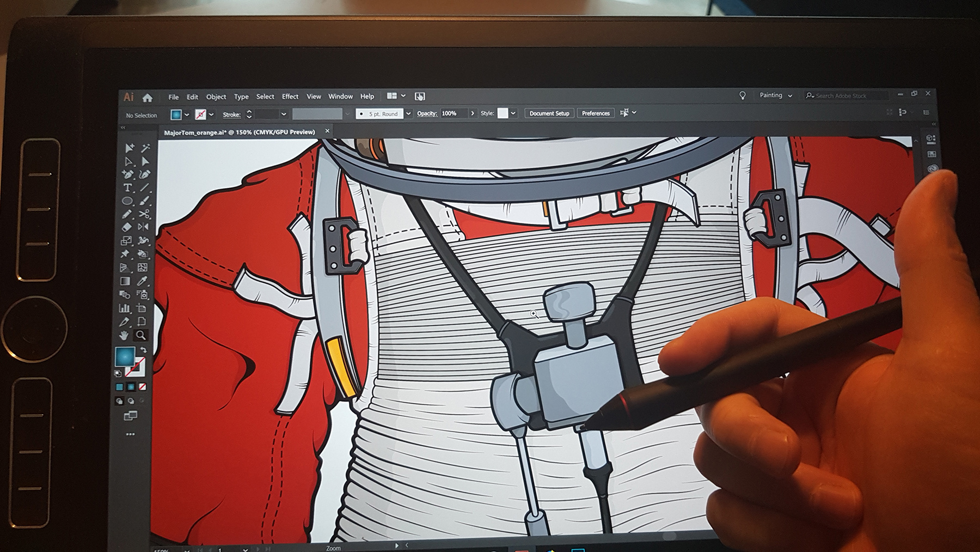
Task: Click Edit Toolbar three dots
Action: [x=130, y=434]
